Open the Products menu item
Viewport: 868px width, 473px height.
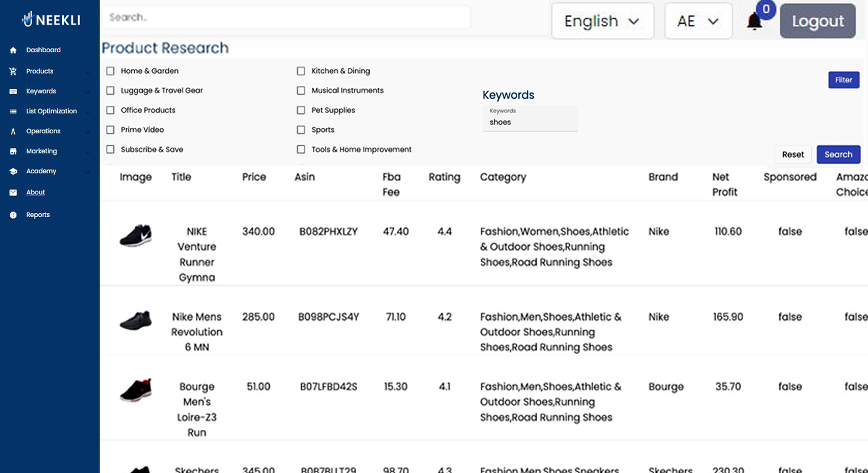(40, 71)
